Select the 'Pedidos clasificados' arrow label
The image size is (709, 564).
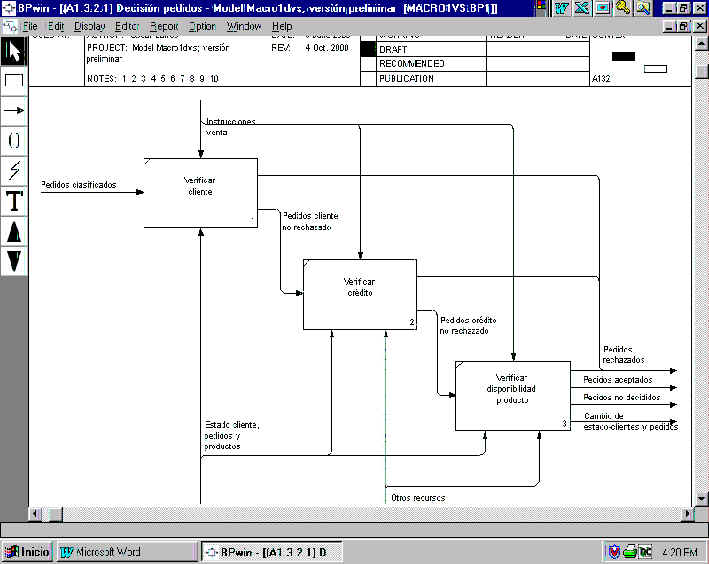tap(79, 185)
